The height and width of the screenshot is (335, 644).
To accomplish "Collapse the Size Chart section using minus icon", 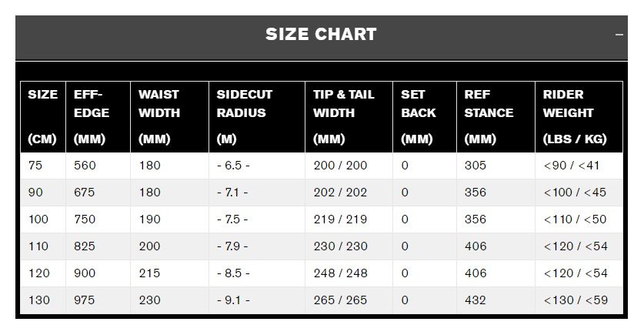I will point(619,35).
